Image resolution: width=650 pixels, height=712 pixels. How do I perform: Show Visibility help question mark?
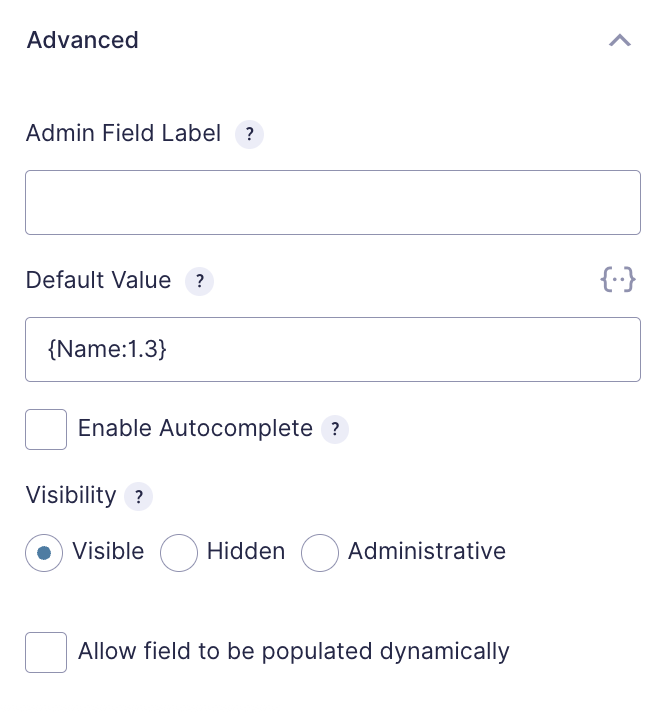[139, 496]
